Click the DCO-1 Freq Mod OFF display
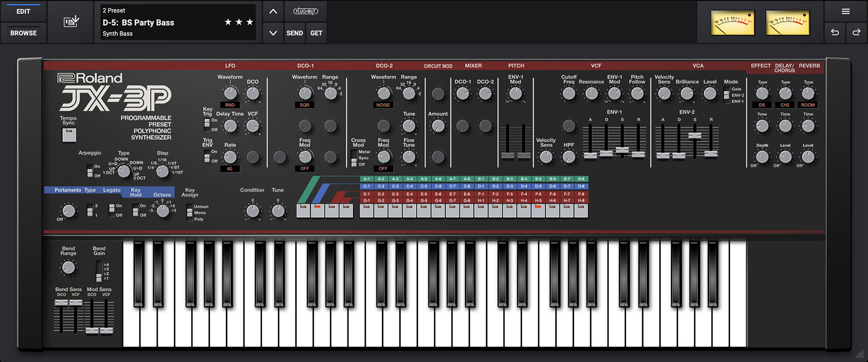This screenshot has width=868, height=362. pyautogui.click(x=305, y=168)
